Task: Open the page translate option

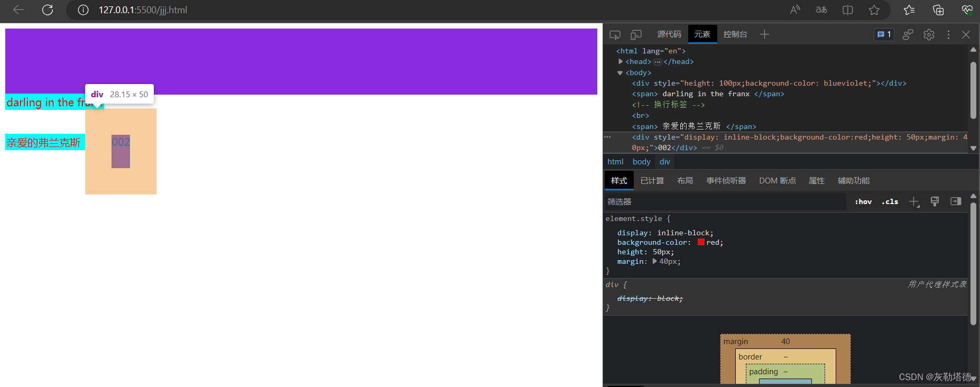Action: [x=821, y=10]
